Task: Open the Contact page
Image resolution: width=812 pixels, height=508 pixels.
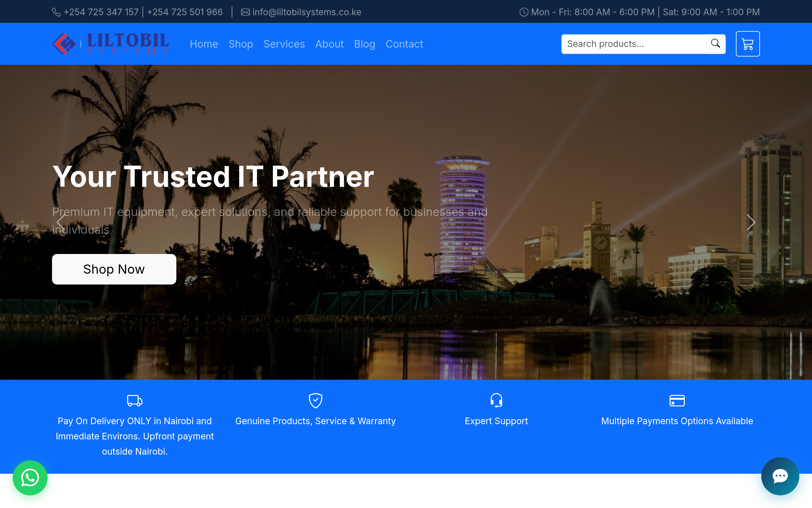Action: (x=404, y=44)
